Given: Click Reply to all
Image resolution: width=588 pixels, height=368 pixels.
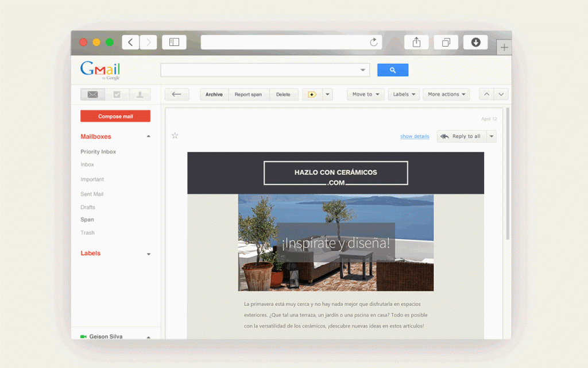Looking at the screenshot, I should click(462, 136).
